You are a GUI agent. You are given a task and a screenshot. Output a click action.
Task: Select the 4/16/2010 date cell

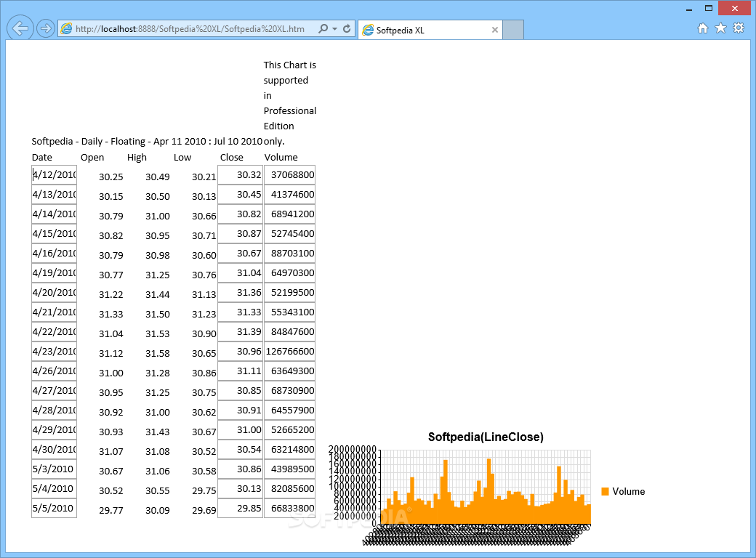tap(54, 253)
